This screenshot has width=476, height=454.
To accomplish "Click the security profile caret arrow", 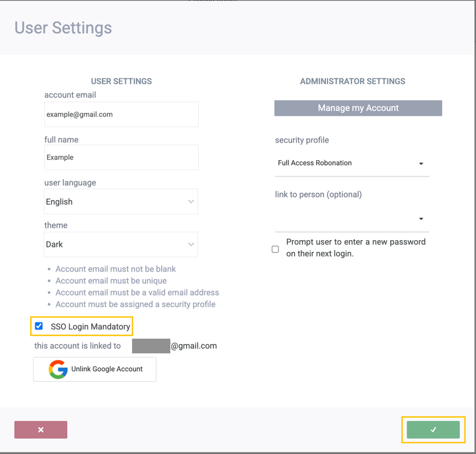I will pyautogui.click(x=421, y=164).
